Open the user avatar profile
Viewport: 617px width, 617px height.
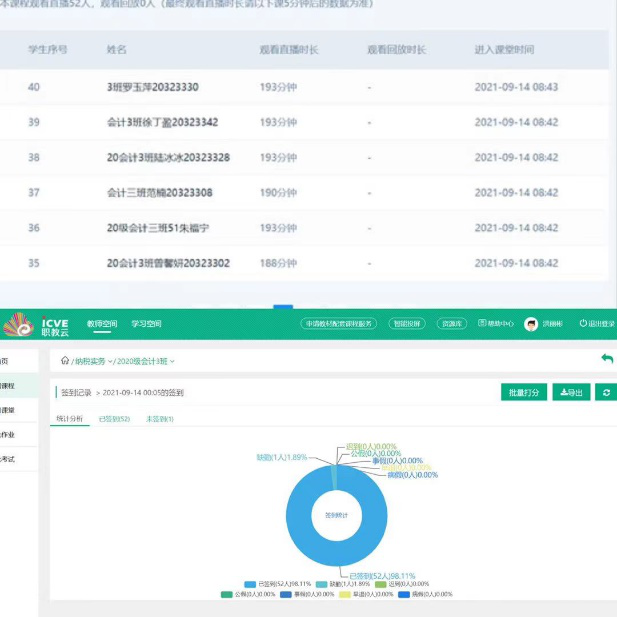point(531,324)
